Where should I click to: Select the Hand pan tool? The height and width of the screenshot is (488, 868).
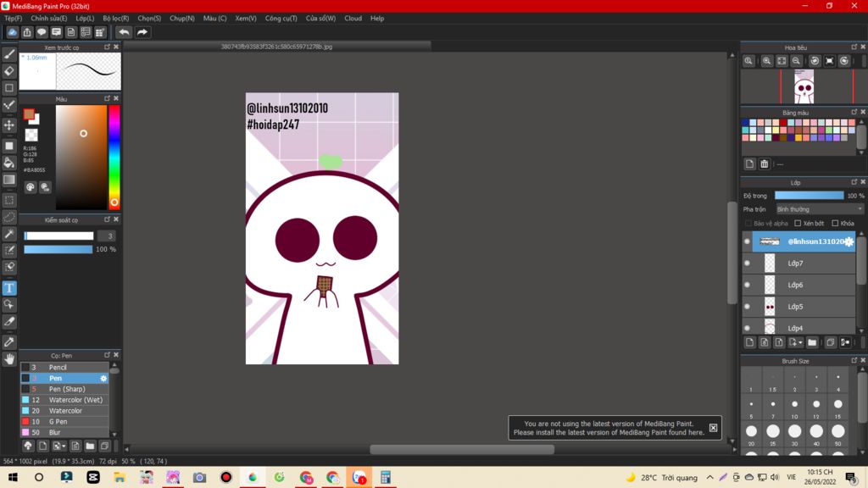click(x=9, y=359)
